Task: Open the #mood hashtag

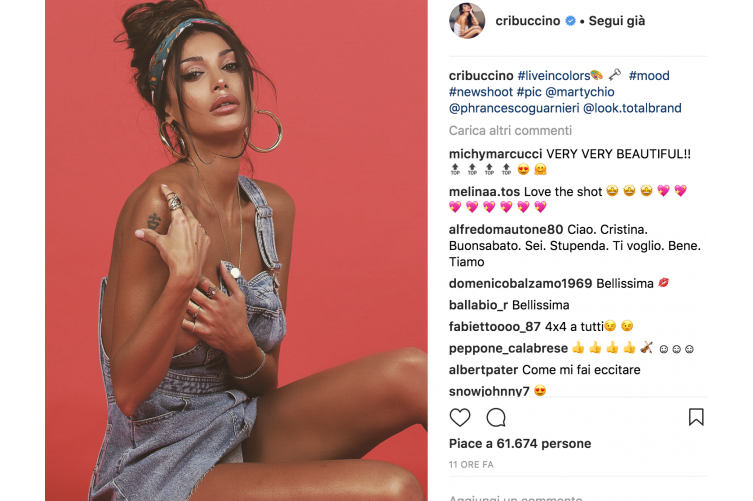Action: (x=649, y=76)
